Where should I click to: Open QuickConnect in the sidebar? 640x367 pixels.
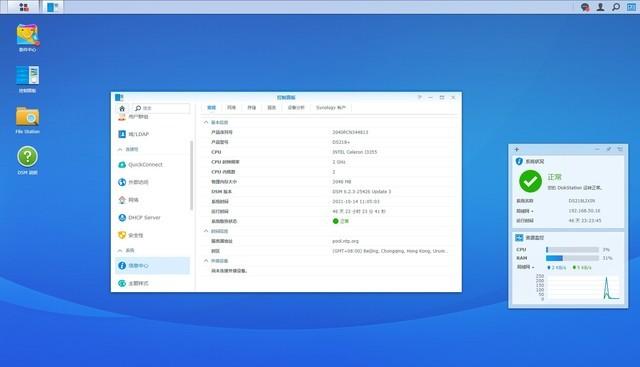click(152, 165)
